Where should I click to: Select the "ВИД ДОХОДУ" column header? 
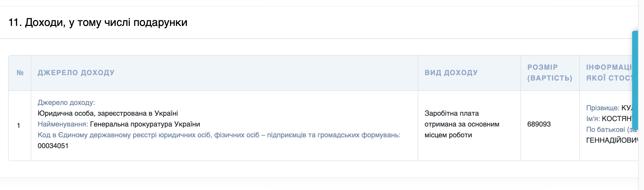[x=451, y=72]
